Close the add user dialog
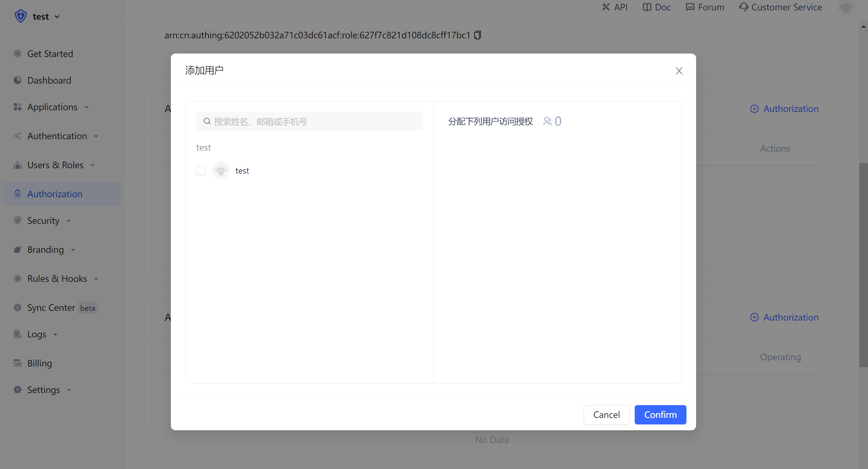868x469 pixels. 679,71
